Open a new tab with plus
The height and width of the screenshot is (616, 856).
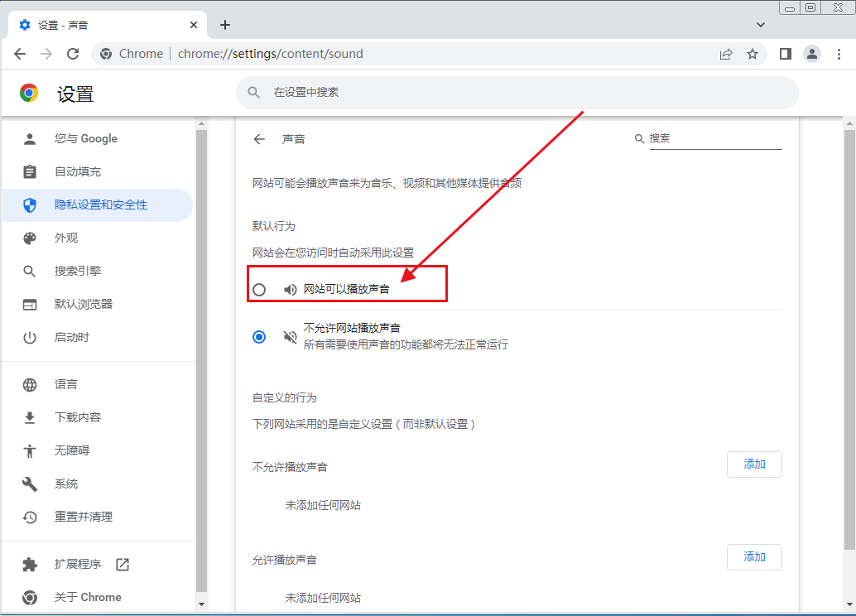(225, 25)
